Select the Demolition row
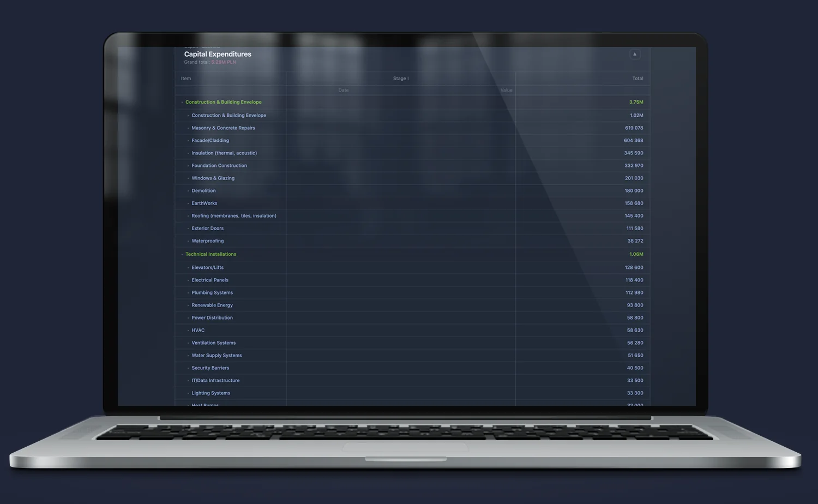Screen dimensions: 818x504 coord(412,191)
